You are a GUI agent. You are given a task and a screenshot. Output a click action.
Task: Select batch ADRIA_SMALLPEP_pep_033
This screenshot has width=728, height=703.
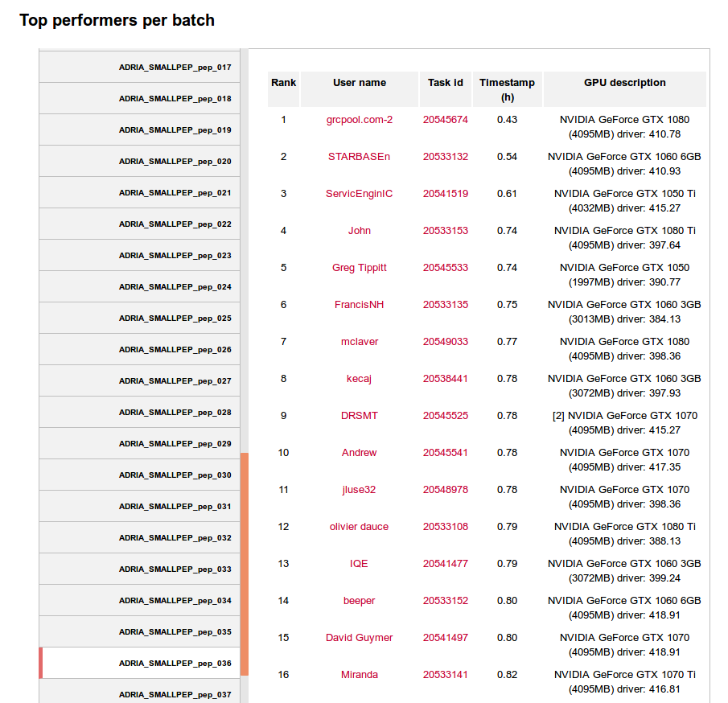[x=175, y=569]
